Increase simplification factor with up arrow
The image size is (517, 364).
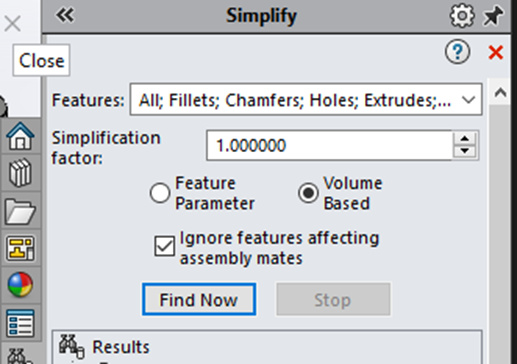coord(465,138)
